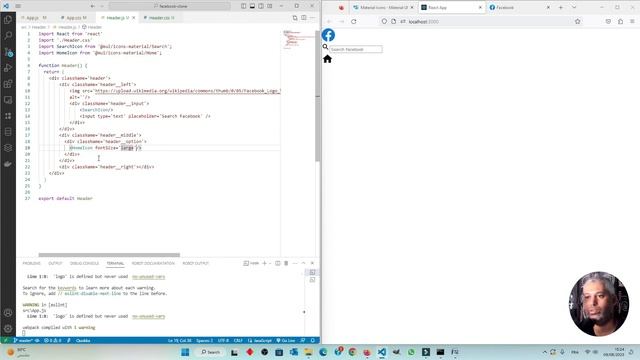Click the editor horizontal scrollbar
The height and width of the screenshot is (360, 640).
coord(109,255)
